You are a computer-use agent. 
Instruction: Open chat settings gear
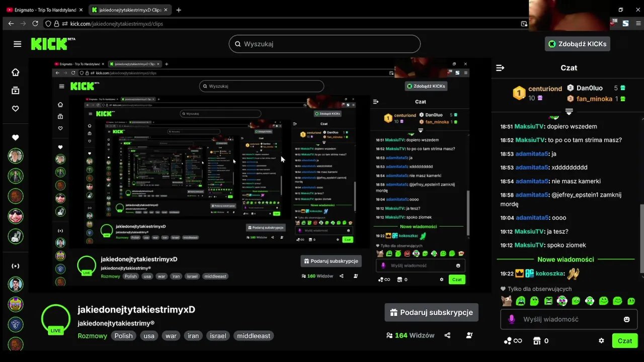pyautogui.click(x=601, y=341)
